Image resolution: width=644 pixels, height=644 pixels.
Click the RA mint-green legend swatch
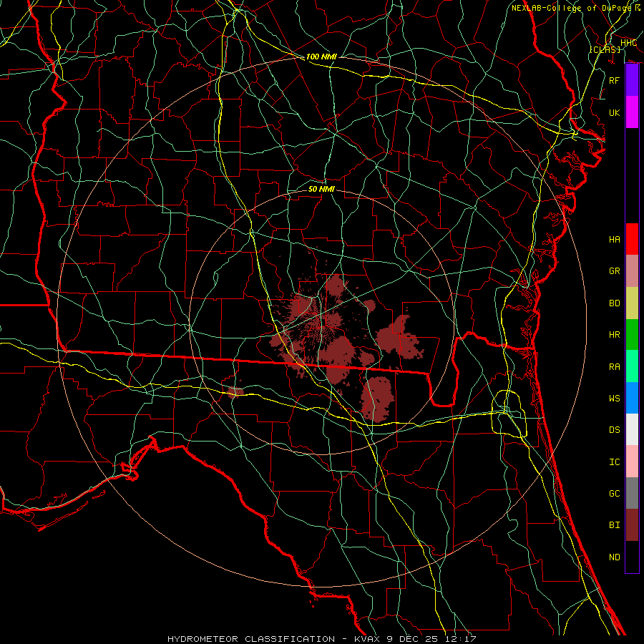pyautogui.click(x=632, y=366)
